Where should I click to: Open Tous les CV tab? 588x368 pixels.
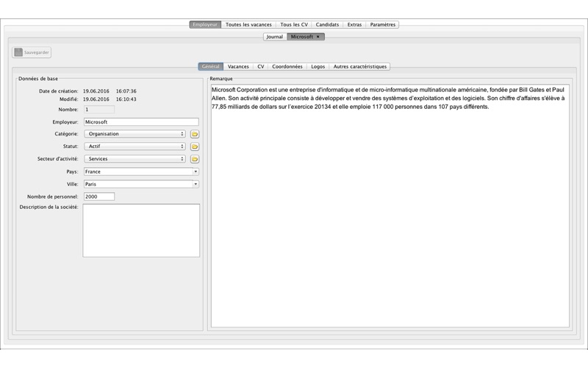pyautogui.click(x=294, y=25)
